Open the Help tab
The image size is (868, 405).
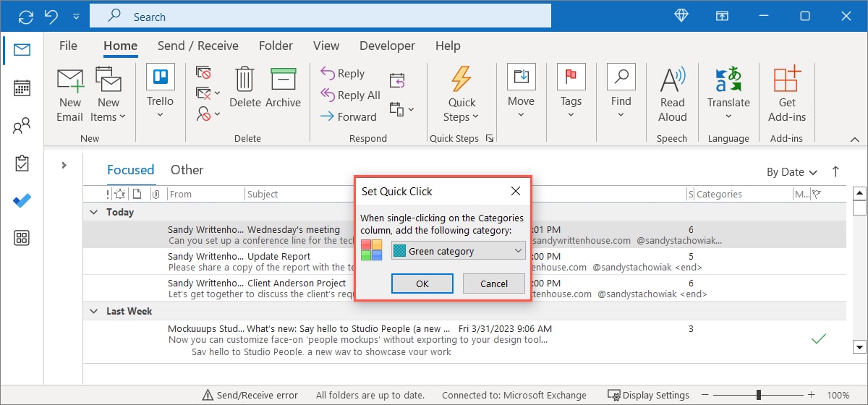click(x=448, y=46)
